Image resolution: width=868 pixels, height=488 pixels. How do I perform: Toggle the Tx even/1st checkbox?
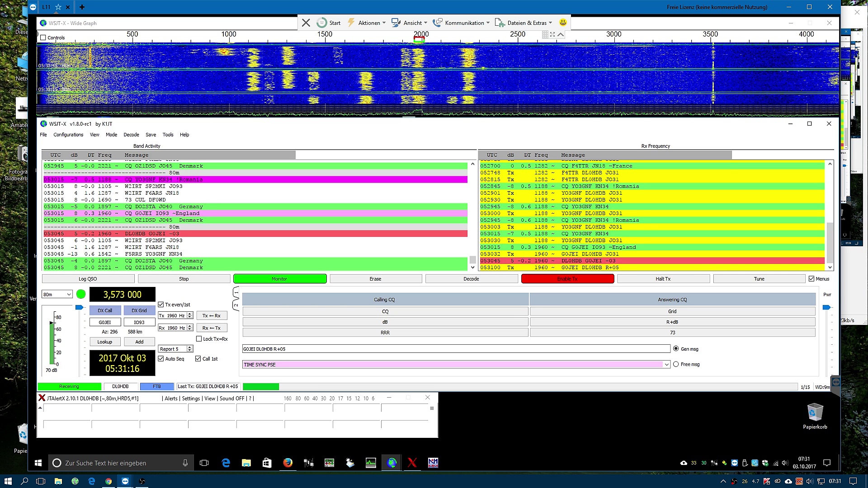pyautogui.click(x=161, y=305)
